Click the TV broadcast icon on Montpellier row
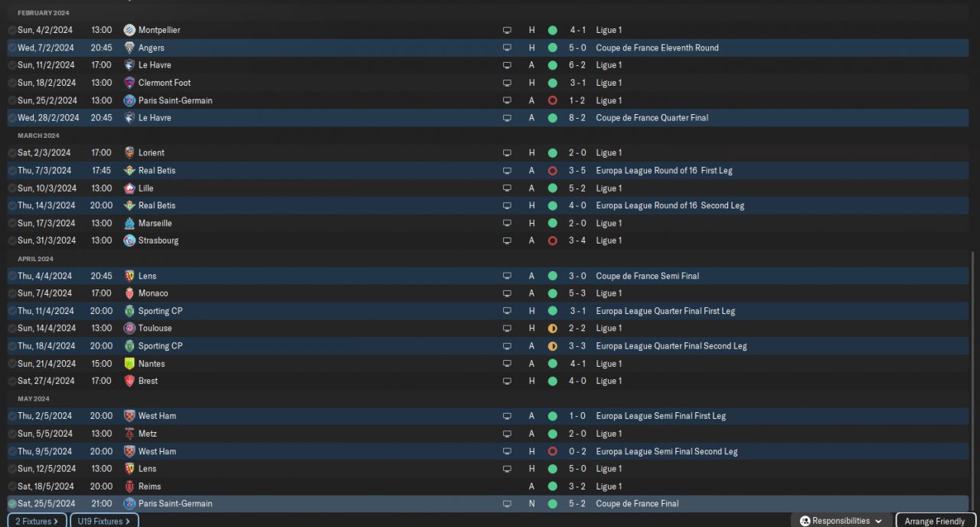This screenshot has width=980, height=527. 506,30
